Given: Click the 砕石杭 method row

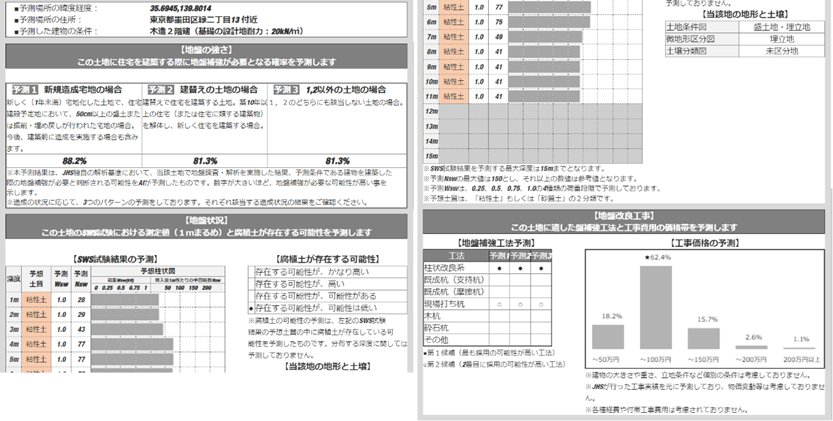Looking at the screenshot, I should (x=487, y=328).
